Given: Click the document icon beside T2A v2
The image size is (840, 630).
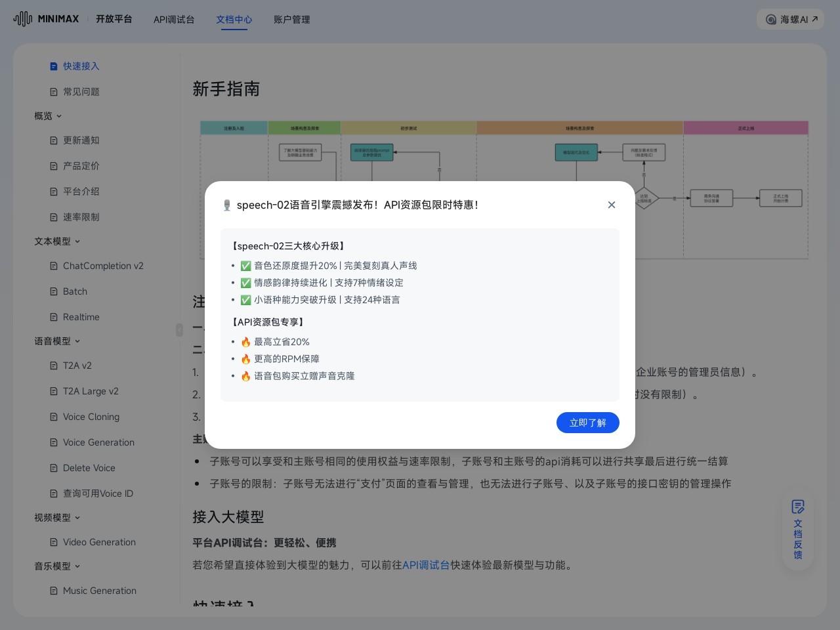Looking at the screenshot, I should click(x=54, y=366).
